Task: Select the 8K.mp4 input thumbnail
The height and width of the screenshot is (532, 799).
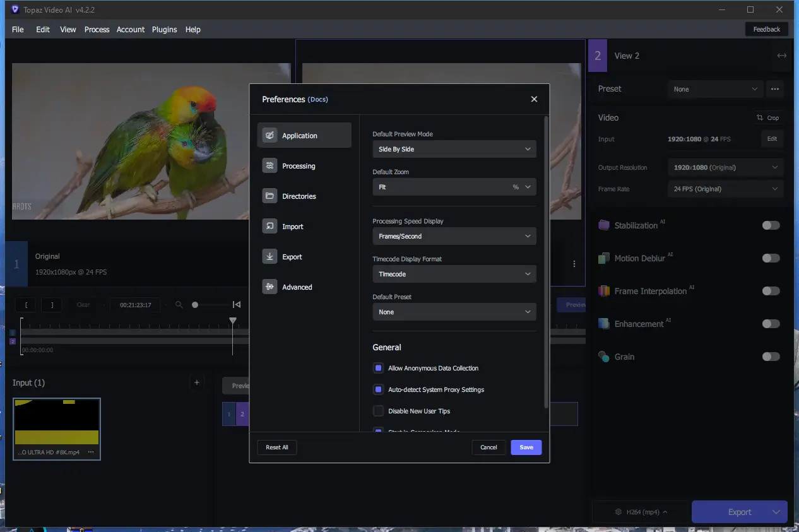Action: coord(57,429)
